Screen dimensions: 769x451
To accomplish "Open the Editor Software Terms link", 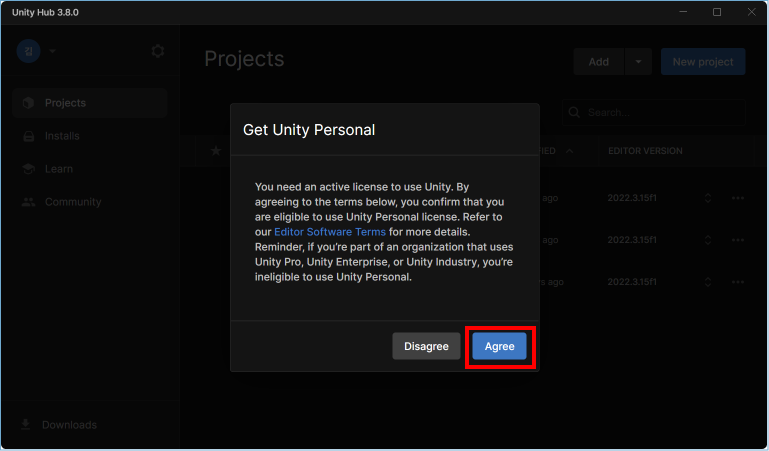I will (330, 232).
